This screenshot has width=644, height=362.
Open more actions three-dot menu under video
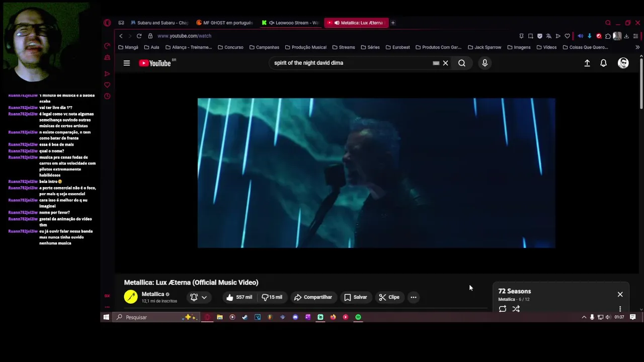414,297
